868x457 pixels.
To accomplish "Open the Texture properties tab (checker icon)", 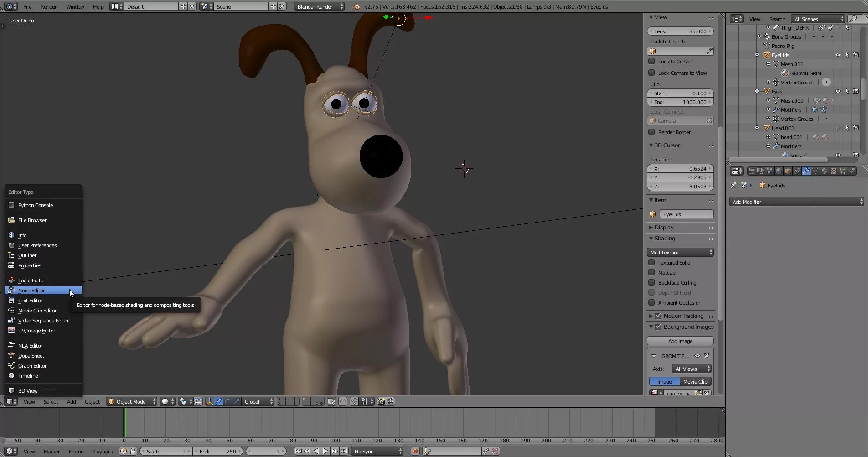I will (833, 171).
